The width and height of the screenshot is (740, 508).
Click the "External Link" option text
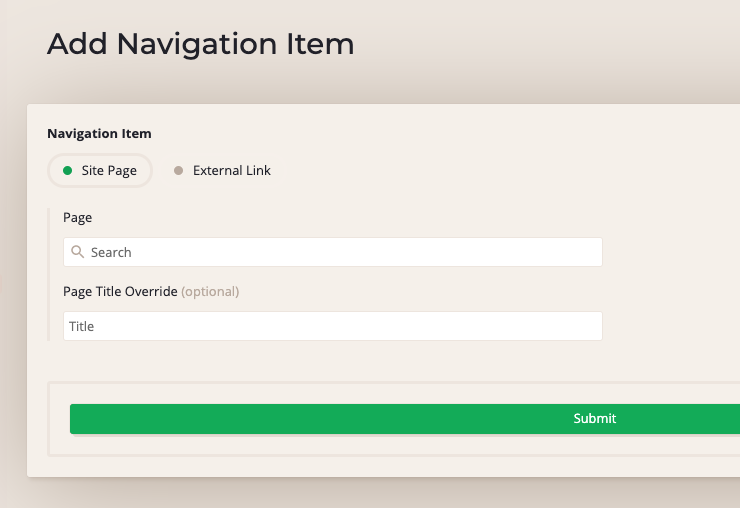point(232,171)
